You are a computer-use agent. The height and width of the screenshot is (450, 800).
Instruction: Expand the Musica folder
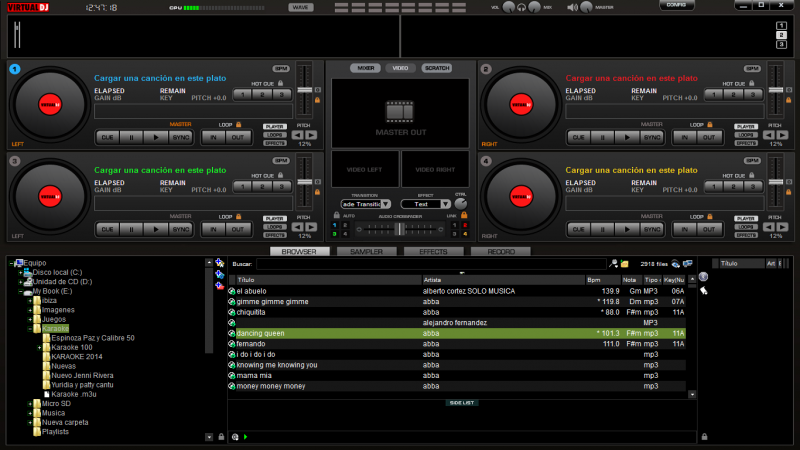coord(30,413)
